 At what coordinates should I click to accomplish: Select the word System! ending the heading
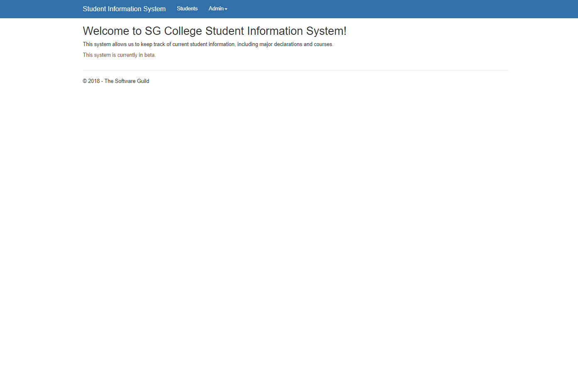[326, 31]
